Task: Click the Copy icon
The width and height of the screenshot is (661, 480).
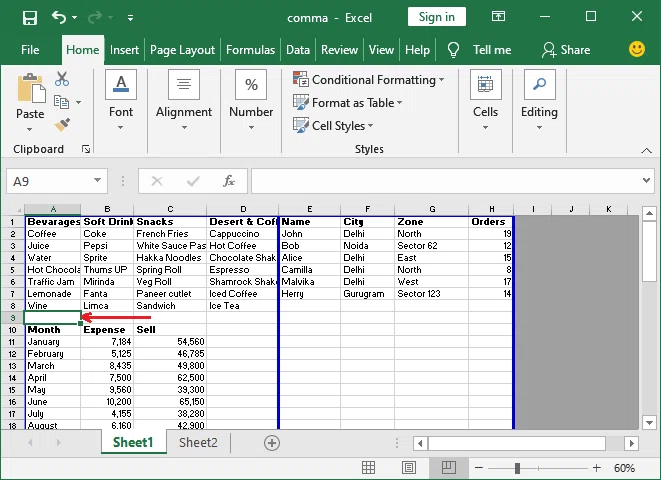Action: pos(62,102)
